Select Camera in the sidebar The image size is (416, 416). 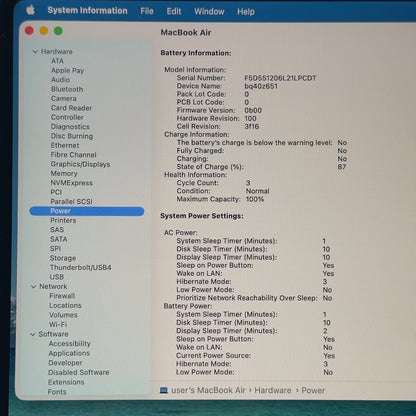point(64,98)
